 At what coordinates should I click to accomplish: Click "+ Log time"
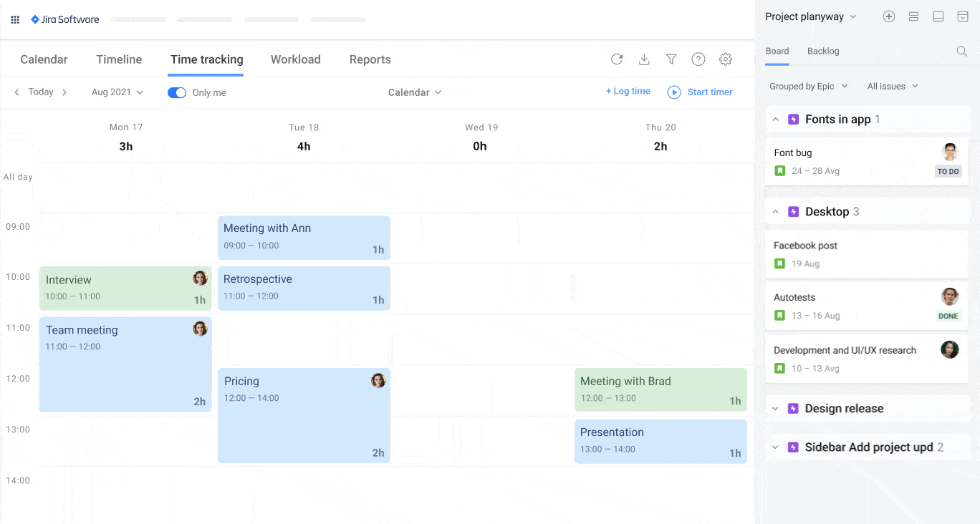point(628,91)
